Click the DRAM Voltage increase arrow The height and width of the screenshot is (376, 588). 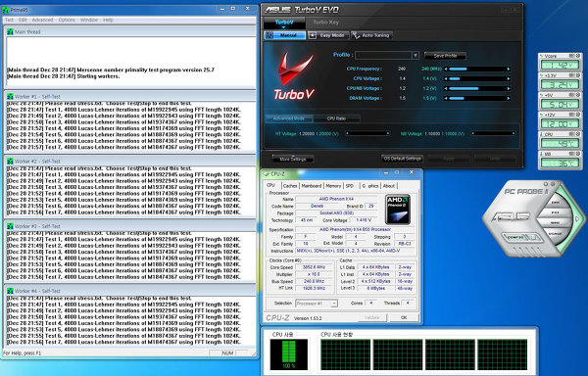click(509, 98)
